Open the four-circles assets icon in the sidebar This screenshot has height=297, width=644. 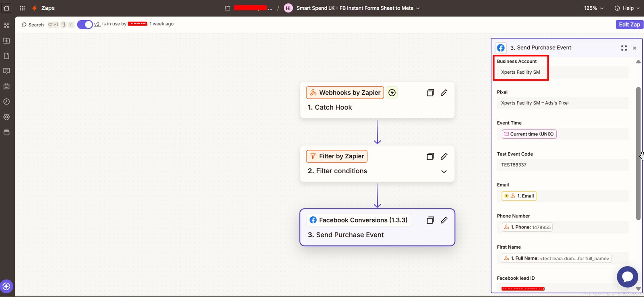6,25
